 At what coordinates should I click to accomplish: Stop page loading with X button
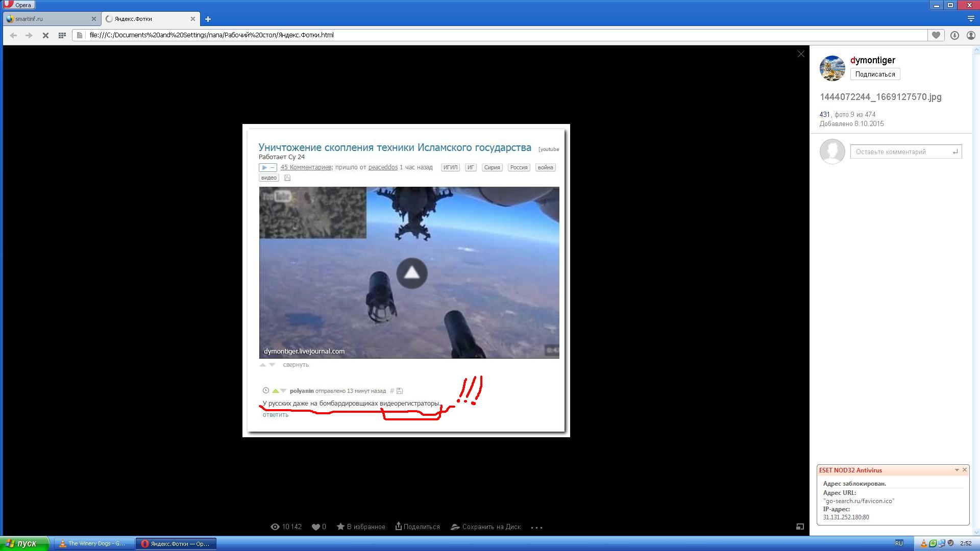coord(45,35)
